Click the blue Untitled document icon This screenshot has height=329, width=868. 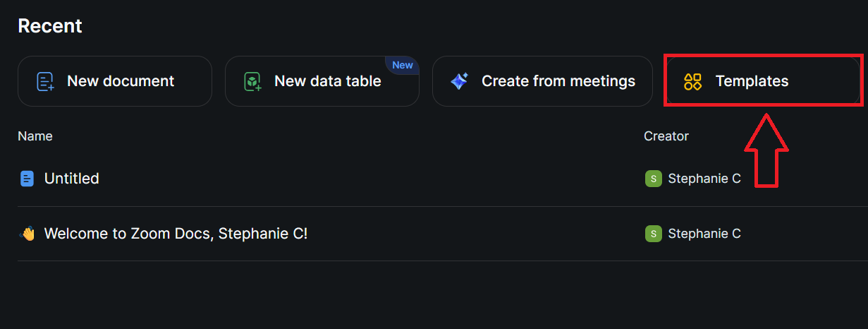click(x=27, y=179)
